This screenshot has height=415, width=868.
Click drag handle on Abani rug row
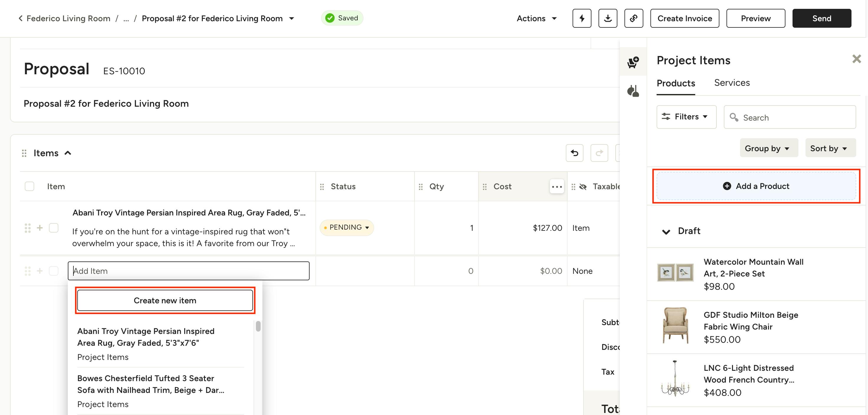point(28,228)
